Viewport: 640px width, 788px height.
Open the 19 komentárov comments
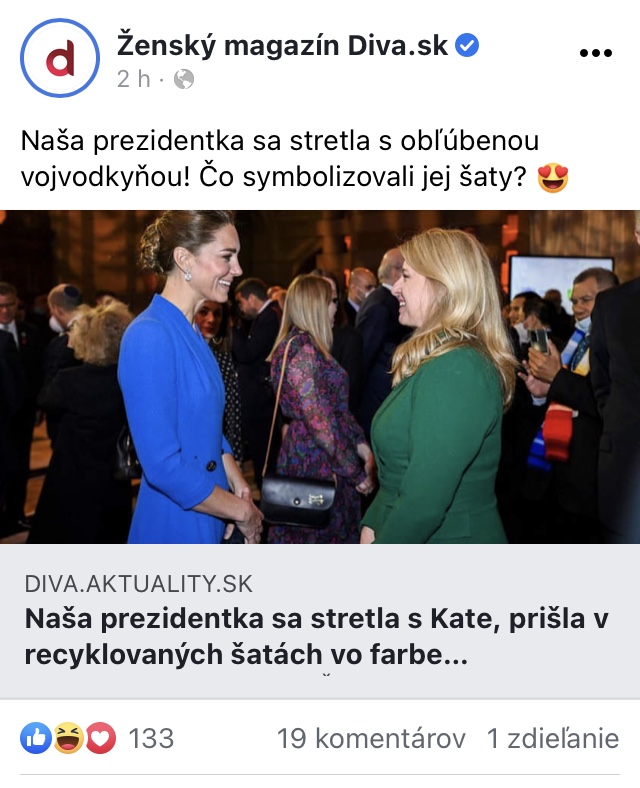coord(371,738)
